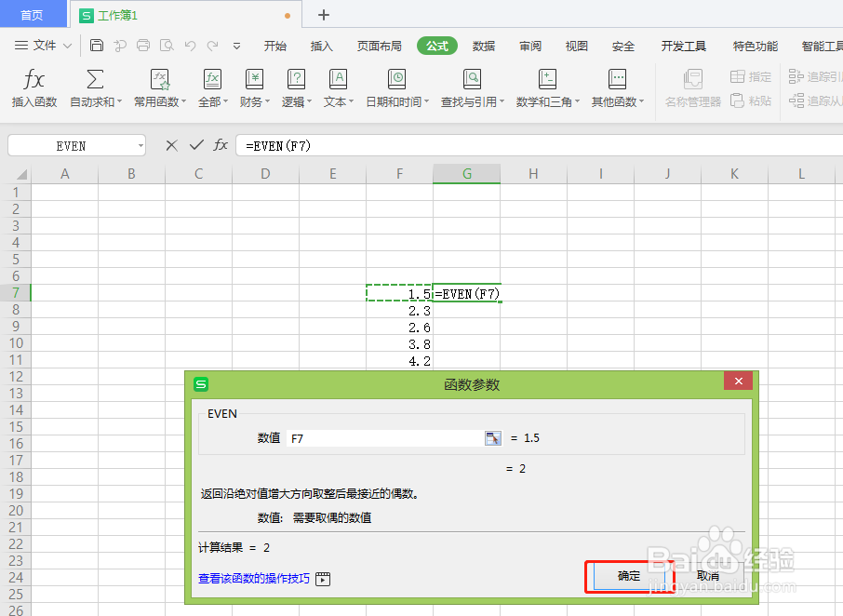This screenshot has height=616, width=843.
Task: Expand the quick access toolbar customize arrow
Action: point(236,47)
